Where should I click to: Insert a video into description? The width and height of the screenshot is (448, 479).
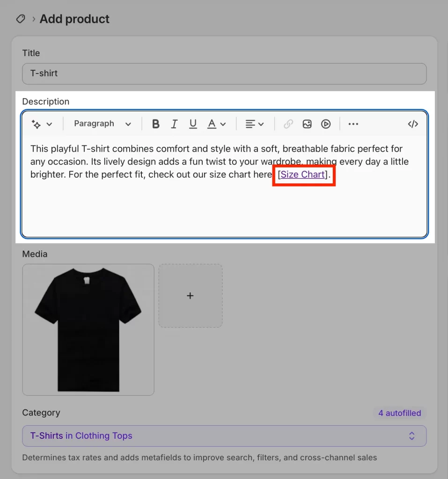click(x=326, y=123)
